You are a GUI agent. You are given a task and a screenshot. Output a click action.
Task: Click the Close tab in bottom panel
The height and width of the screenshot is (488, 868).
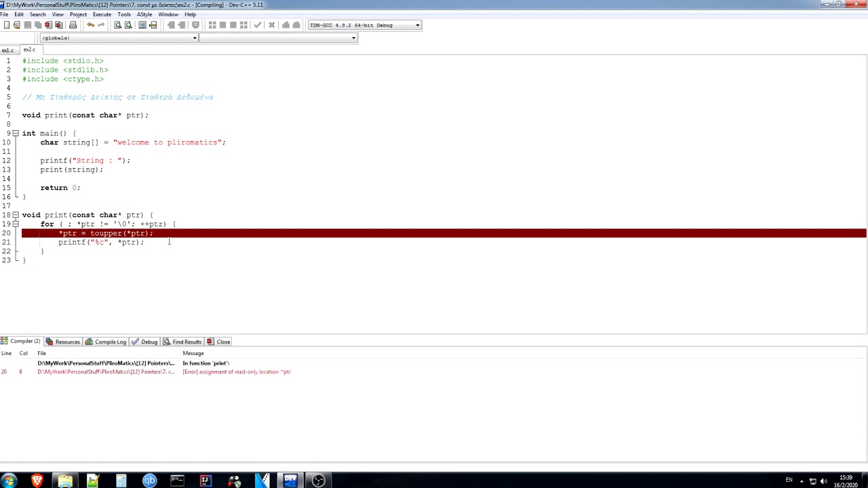pyautogui.click(x=219, y=342)
